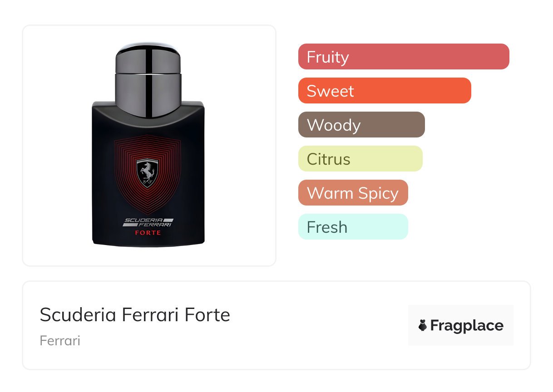The image size is (553, 392).
Task: Click the Fragplace wordmark text
Action: coord(467,326)
